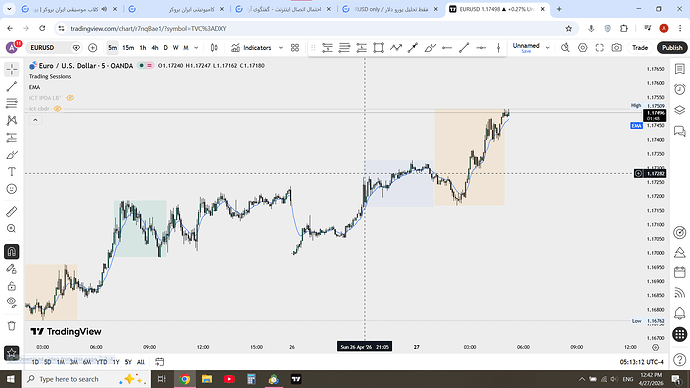The width and height of the screenshot is (690, 388).
Task: Open the chart type candles button
Action: click(x=214, y=48)
